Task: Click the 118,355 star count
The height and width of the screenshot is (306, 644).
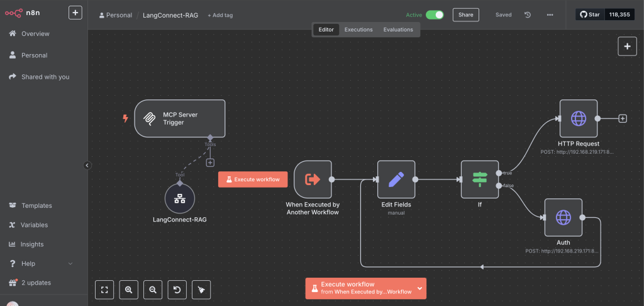Action: click(619, 15)
